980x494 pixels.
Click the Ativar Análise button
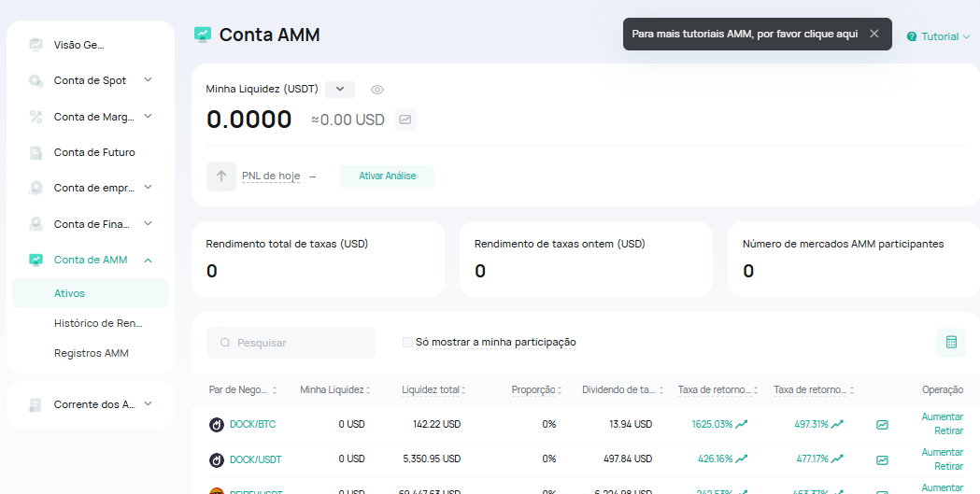pyautogui.click(x=387, y=176)
